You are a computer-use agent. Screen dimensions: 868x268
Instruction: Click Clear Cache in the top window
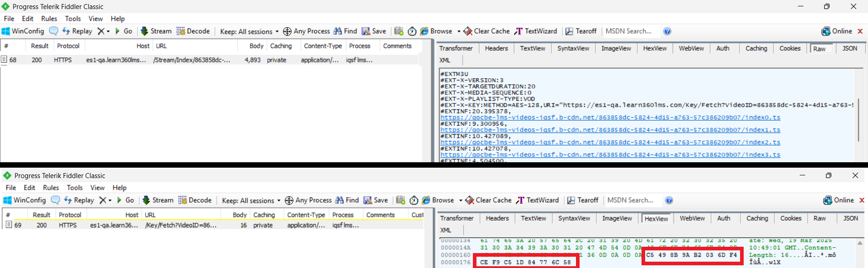(487, 31)
